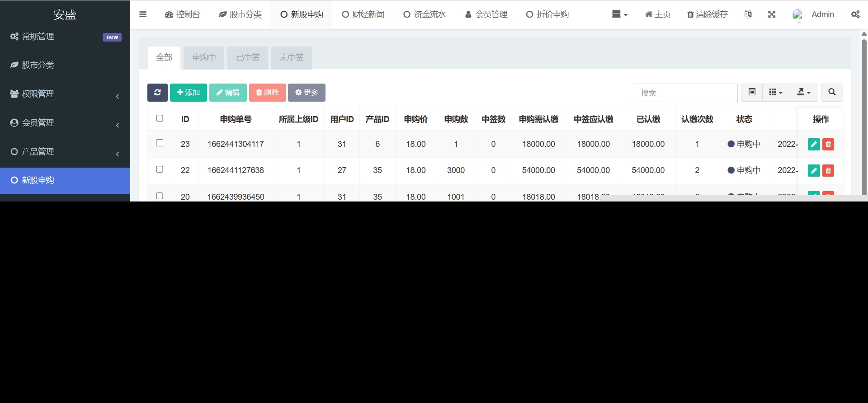The height and width of the screenshot is (403, 868).
Task: Check the checkbox for row ID 22
Action: click(160, 169)
